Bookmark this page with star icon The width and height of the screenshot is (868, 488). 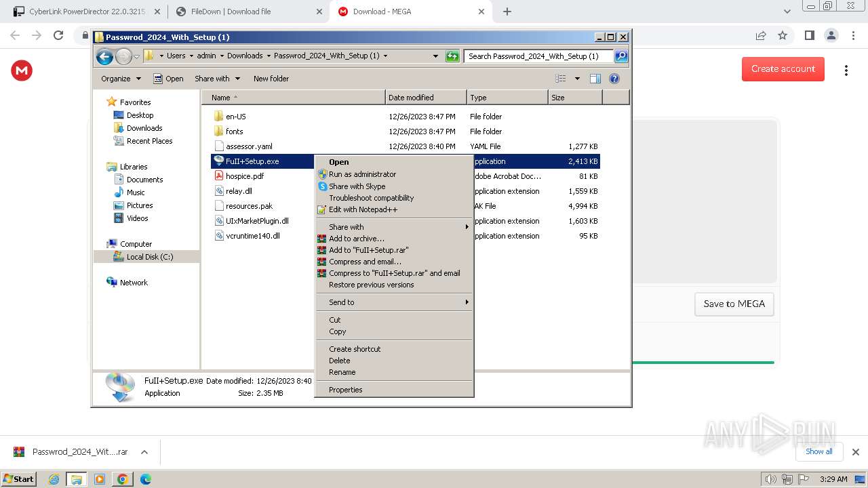pyautogui.click(x=783, y=35)
